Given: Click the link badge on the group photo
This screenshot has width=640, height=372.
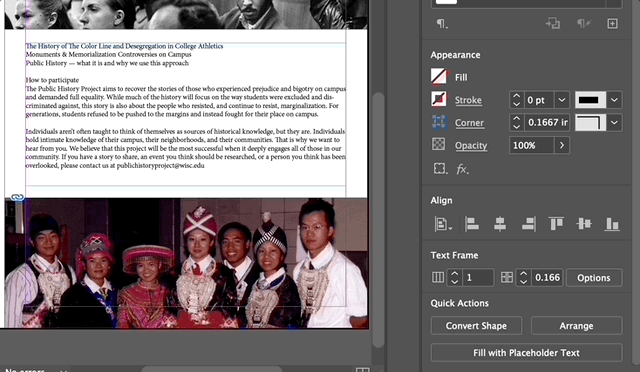Looking at the screenshot, I should tap(17, 198).
